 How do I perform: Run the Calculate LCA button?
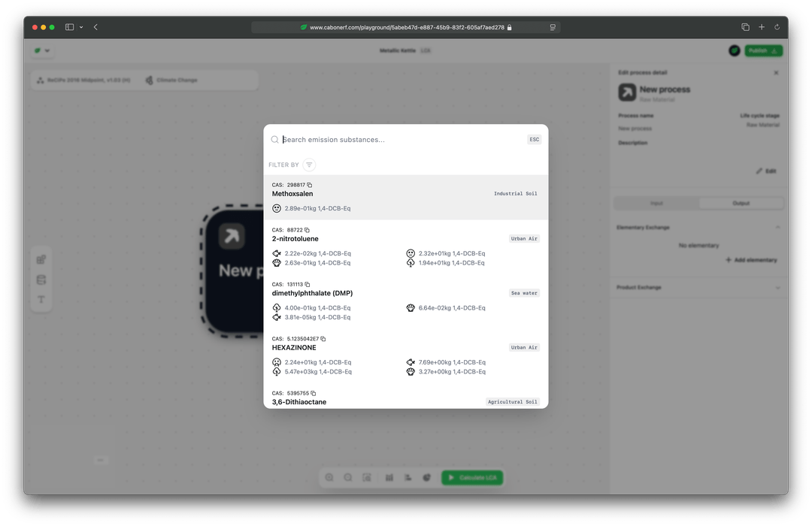(471, 477)
